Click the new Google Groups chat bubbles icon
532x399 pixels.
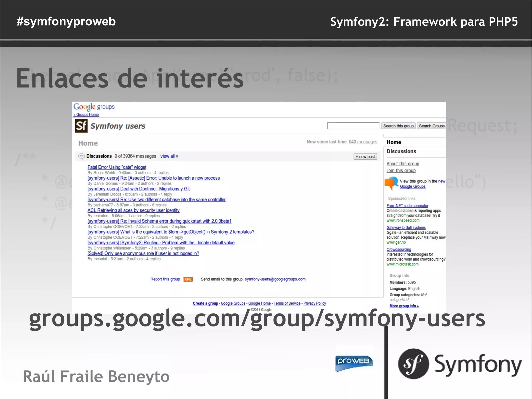pos(391,183)
